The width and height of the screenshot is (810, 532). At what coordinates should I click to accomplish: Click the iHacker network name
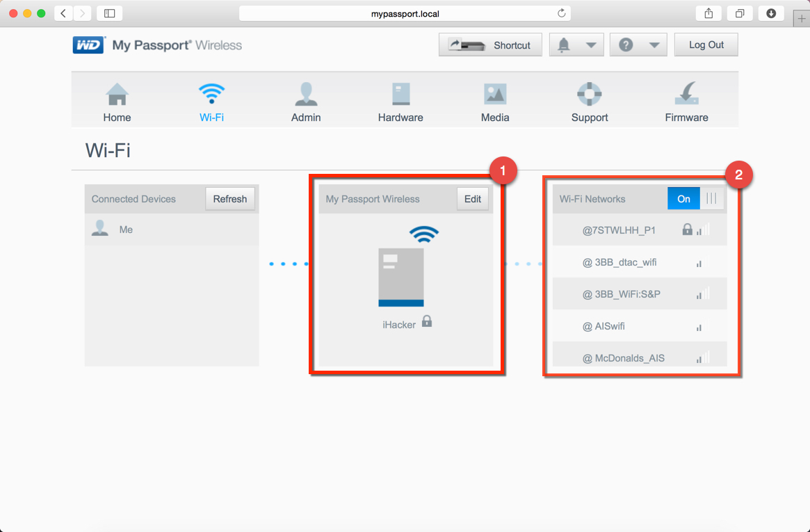point(399,325)
